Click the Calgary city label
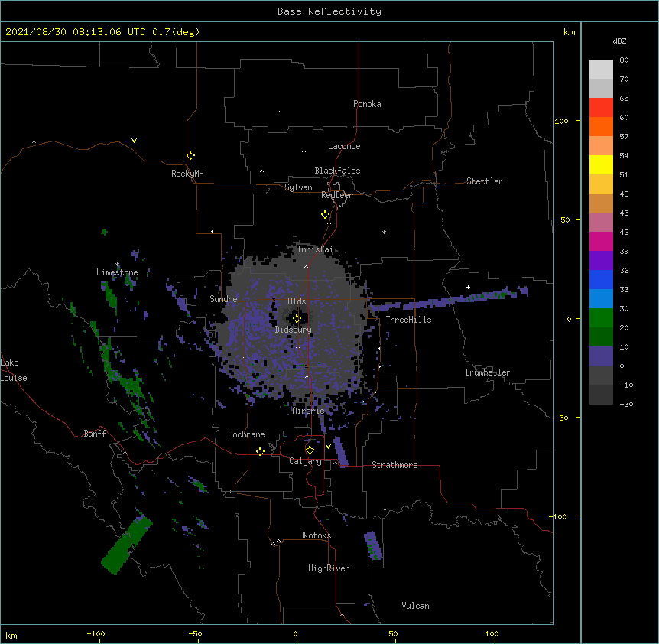 tap(305, 461)
